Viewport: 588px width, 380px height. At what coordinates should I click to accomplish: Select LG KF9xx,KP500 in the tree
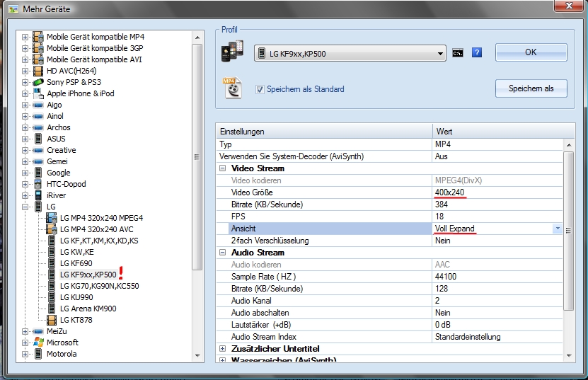pyautogui.click(x=88, y=275)
